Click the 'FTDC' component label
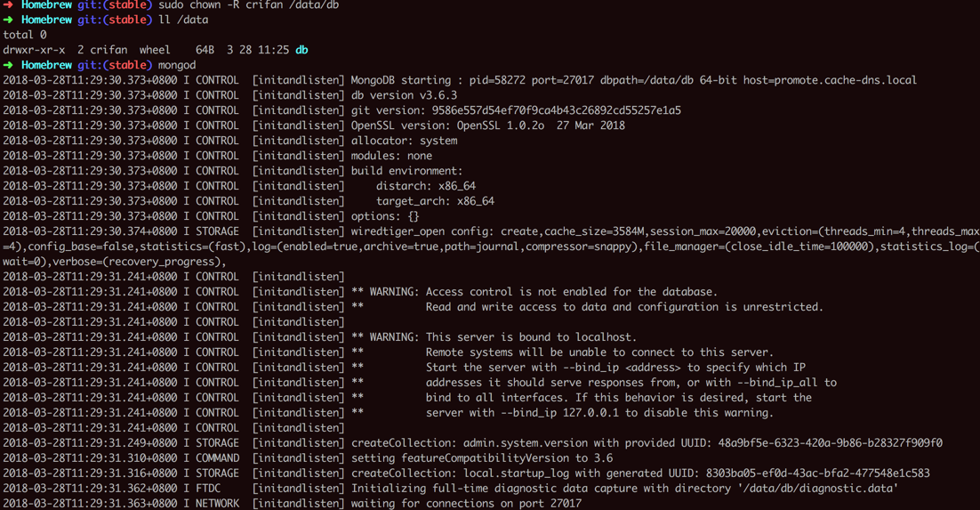Image resolution: width=980 pixels, height=510 pixels. [x=208, y=488]
